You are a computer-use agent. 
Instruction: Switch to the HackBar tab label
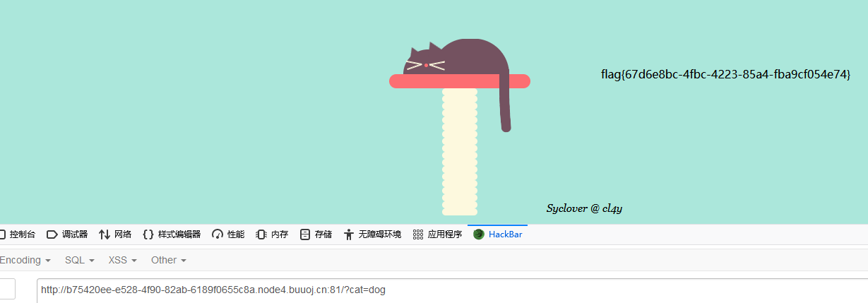506,234
